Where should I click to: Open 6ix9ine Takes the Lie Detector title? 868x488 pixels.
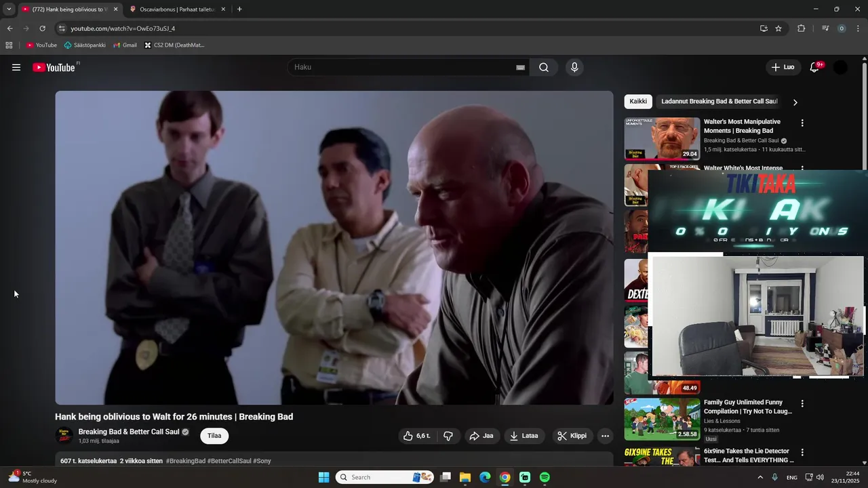[x=748, y=455]
